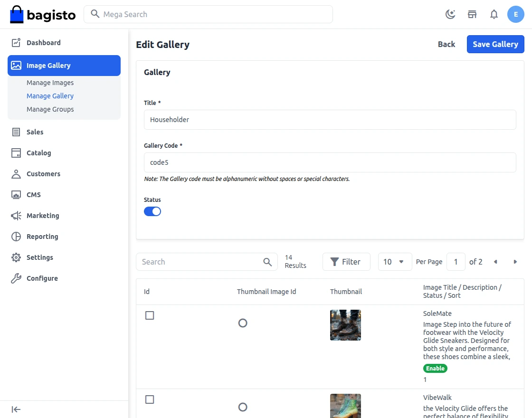Navigate to Manage Groups
This screenshot has height=418, width=532.
[x=50, y=109]
